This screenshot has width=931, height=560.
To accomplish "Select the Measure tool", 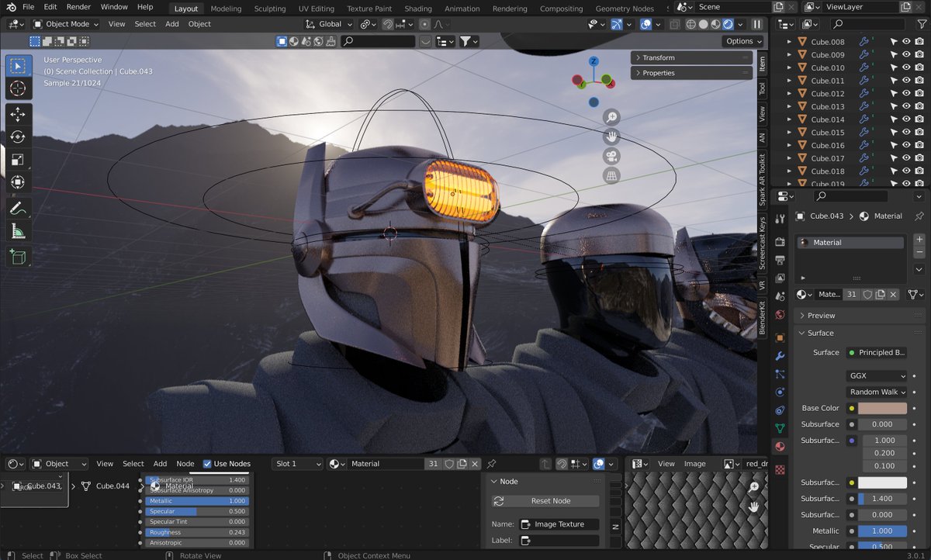I will pyautogui.click(x=18, y=231).
